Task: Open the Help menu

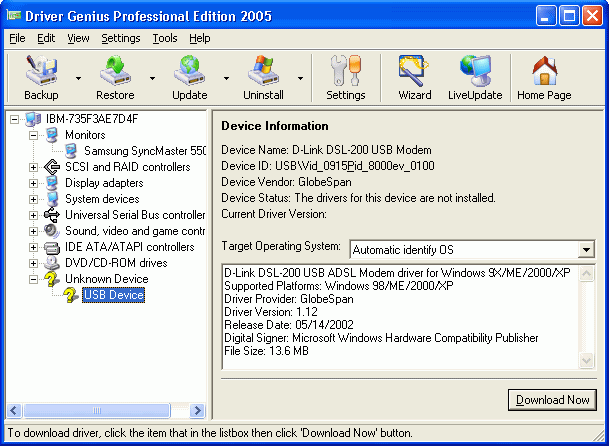Action: click(x=200, y=38)
